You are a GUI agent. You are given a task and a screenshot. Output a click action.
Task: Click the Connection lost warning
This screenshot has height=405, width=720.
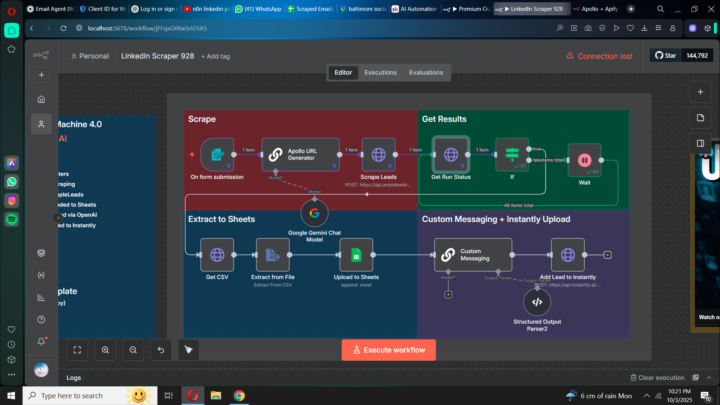(x=599, y=56)
